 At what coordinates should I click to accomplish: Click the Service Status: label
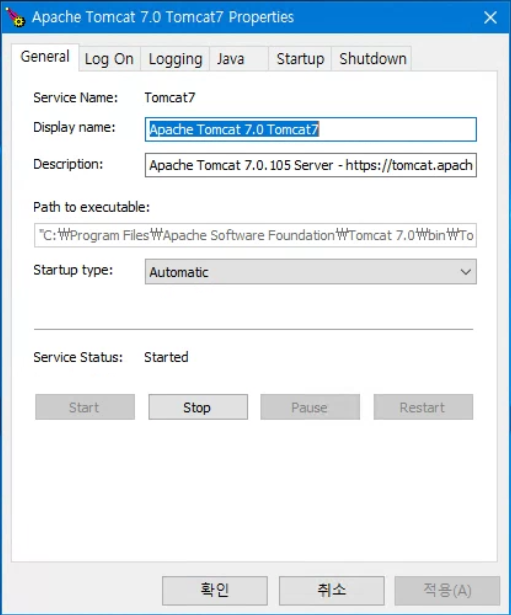[78, 357]
